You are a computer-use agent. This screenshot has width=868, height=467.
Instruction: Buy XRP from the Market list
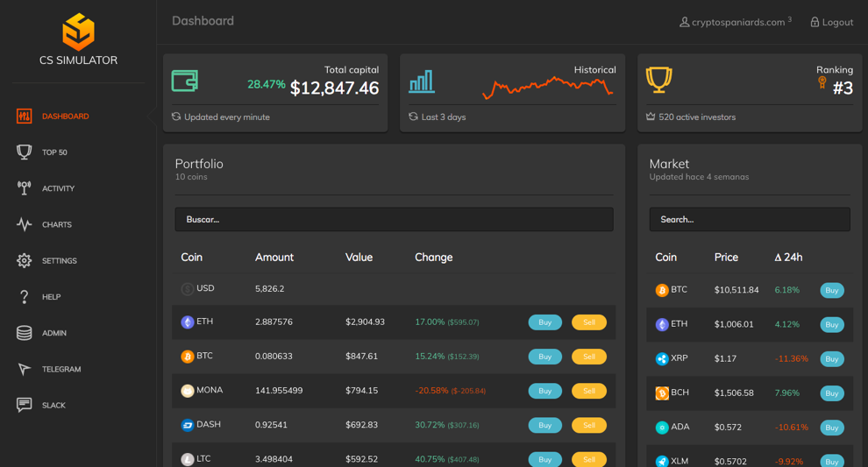(x=831, y=359)
